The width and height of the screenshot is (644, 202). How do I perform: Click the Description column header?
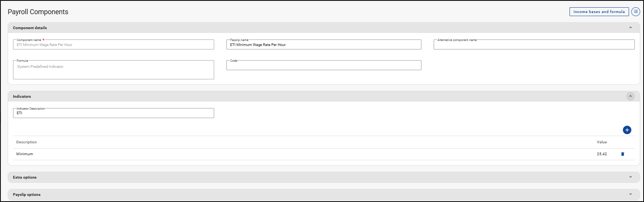[26, 142]
